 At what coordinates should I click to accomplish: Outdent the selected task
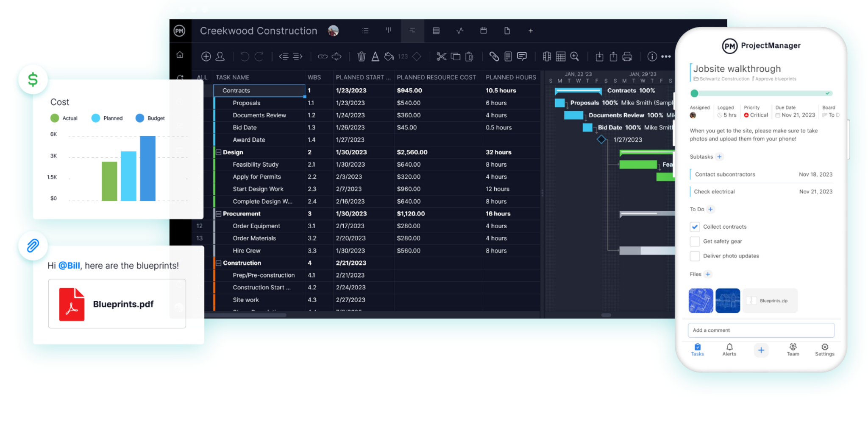click(x=284, y=56)
